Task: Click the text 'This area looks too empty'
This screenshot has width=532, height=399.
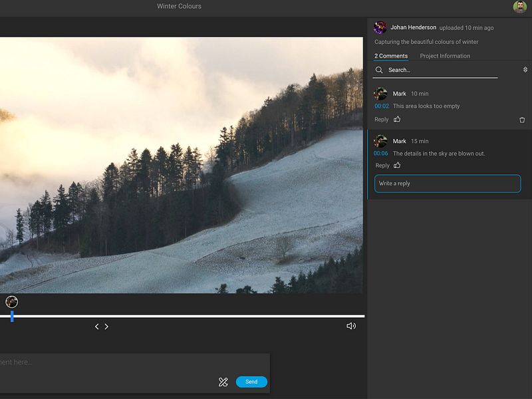Action: pos(426,106)
